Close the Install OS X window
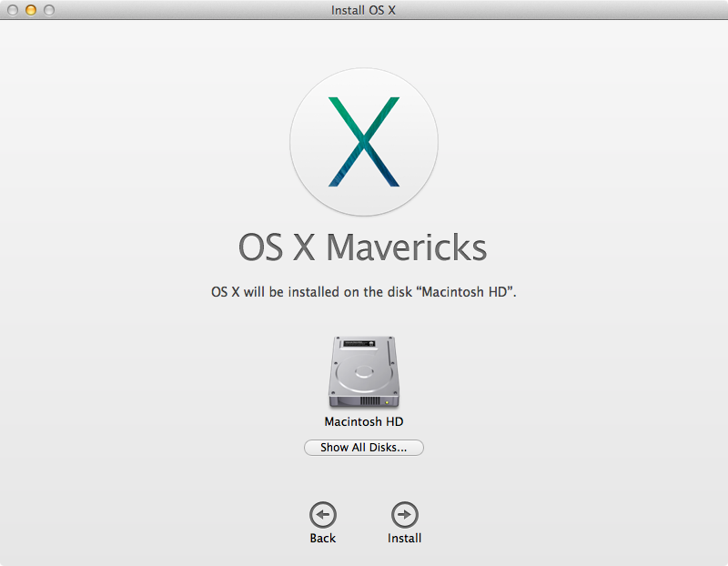This screenshot has height=566, width=728. click(13, 10)
